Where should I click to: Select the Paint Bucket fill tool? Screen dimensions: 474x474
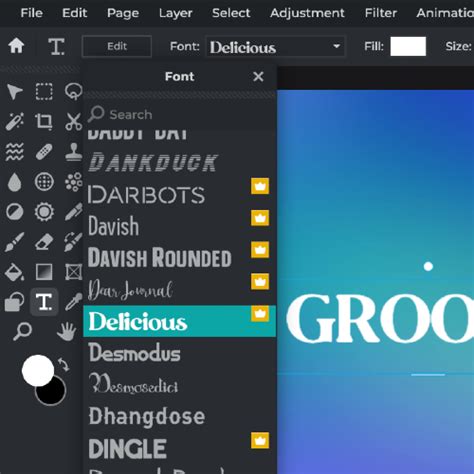[15, 272]
